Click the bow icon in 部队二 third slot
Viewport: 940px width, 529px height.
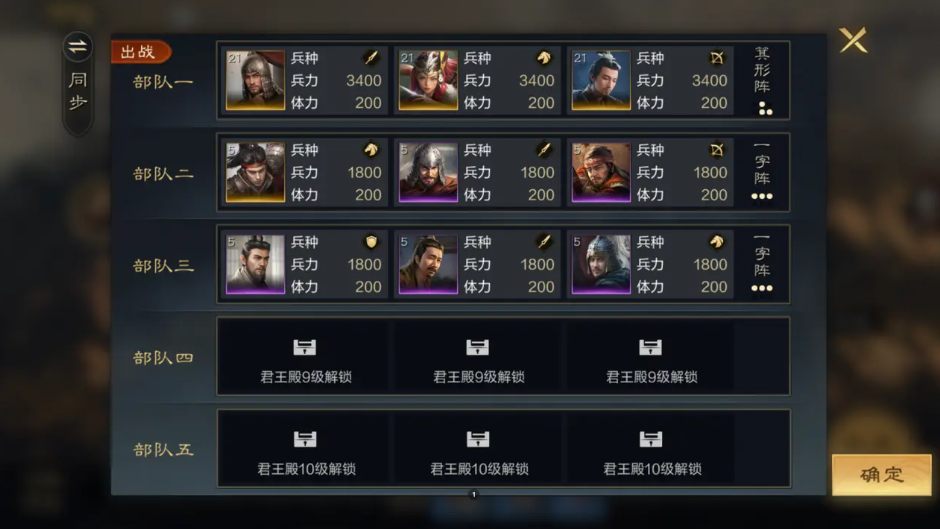[716, 149]
